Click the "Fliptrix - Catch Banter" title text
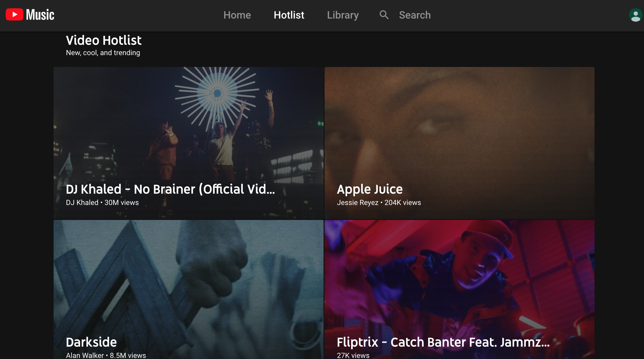Screen dimensions: 644x359 click(443, 342)
